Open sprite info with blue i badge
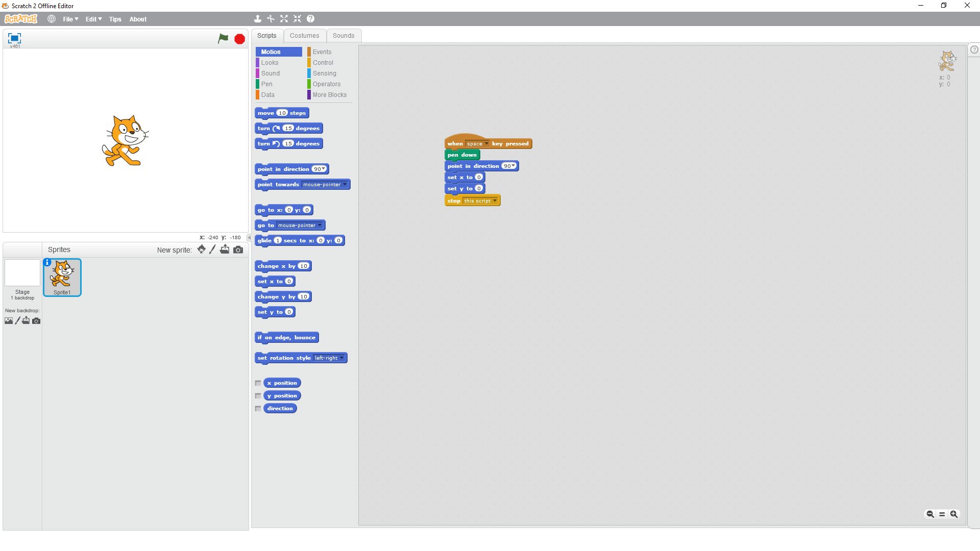The width and height of the screenshot is (980, 551). (47, 262)
